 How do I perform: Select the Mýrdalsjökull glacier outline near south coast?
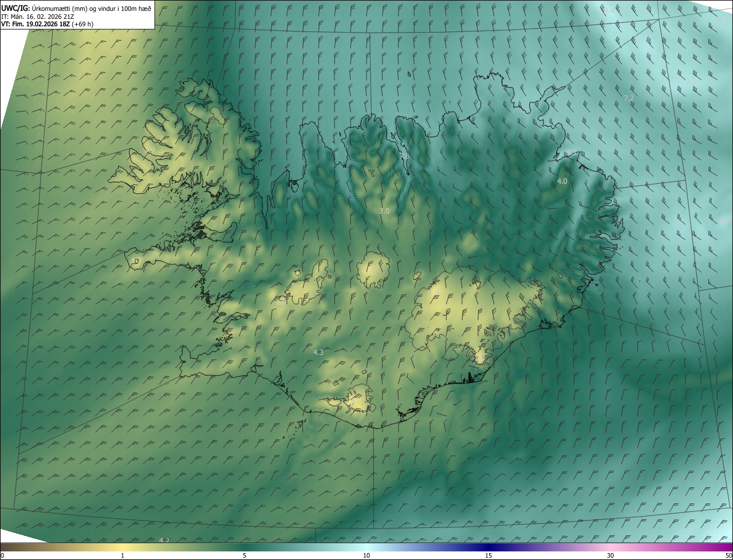[358, 400]
